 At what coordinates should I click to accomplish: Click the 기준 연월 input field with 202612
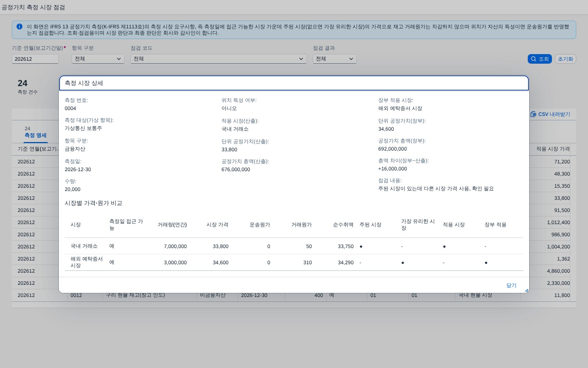tap(35, 59)
